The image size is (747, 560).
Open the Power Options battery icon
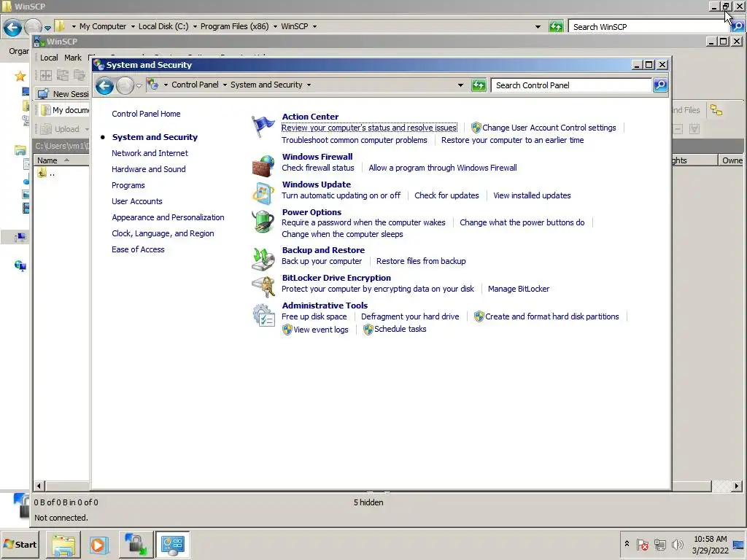click(263, 222)
